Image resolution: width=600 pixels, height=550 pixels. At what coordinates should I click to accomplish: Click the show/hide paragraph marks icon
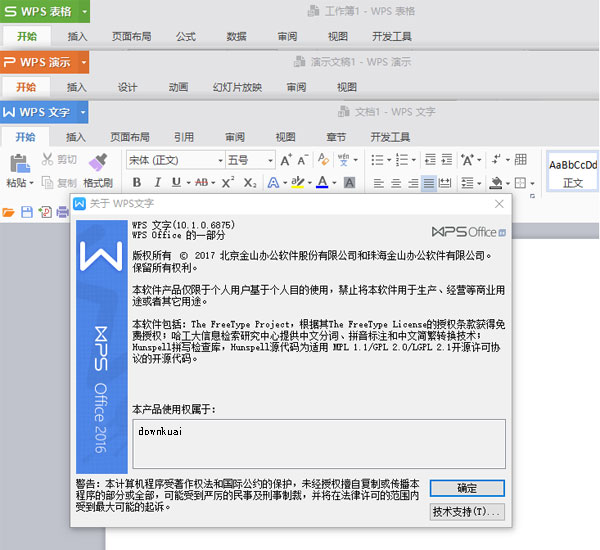coord(497,159)
